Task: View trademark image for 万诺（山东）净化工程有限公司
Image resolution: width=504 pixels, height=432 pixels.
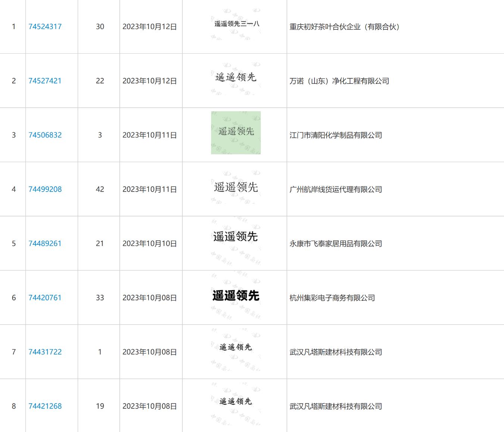Action: pyautogui.click(x=236, y=78)
